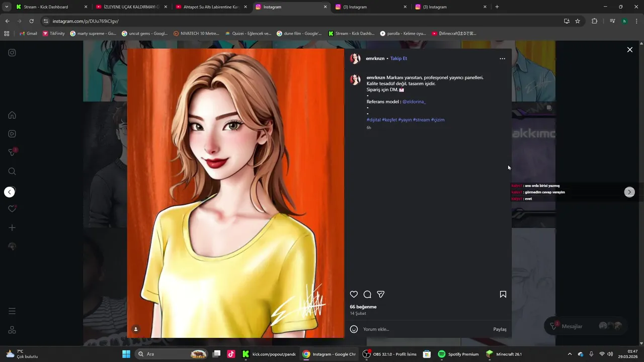Open Reels from the left sidebar
Image resolution: width=644 pixels, height=362 pixels.
click(x=12, y=134)
